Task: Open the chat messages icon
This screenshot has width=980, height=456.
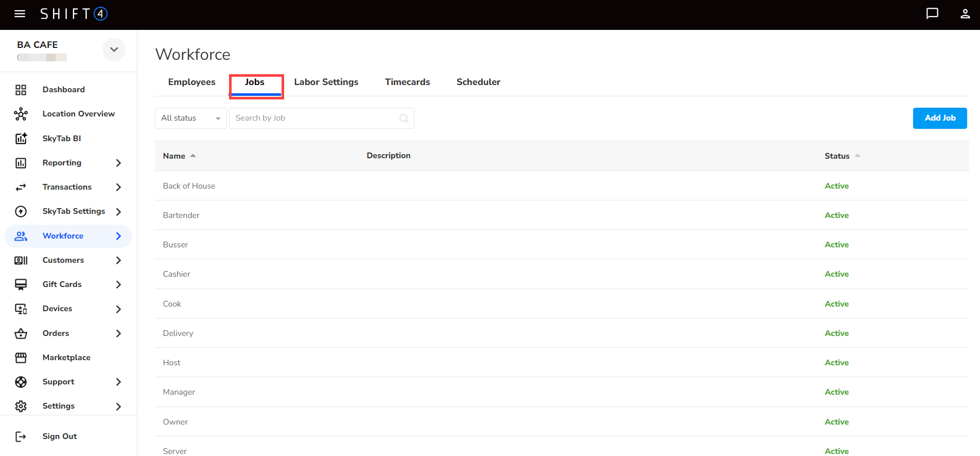Action: pos(932,14)
